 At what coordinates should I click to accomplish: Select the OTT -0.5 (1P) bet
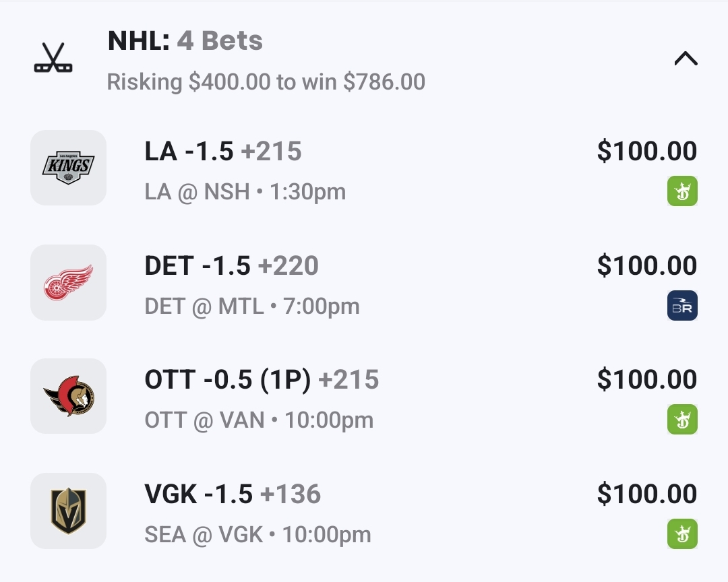(x=262, y=380)
